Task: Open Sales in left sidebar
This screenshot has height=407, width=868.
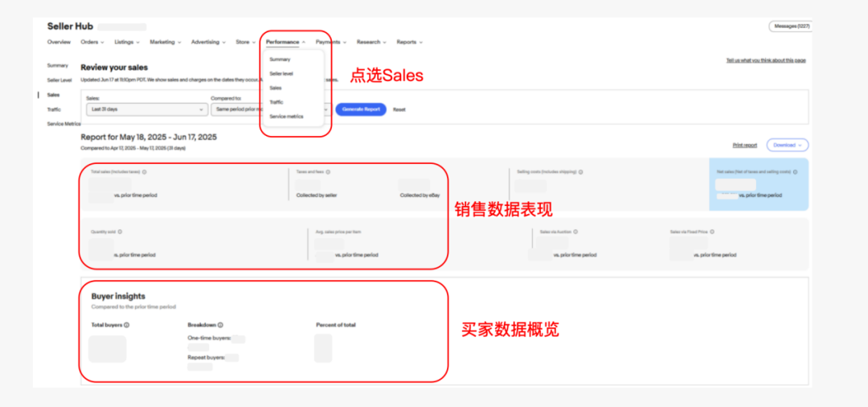Action: (x=53, y=95)
